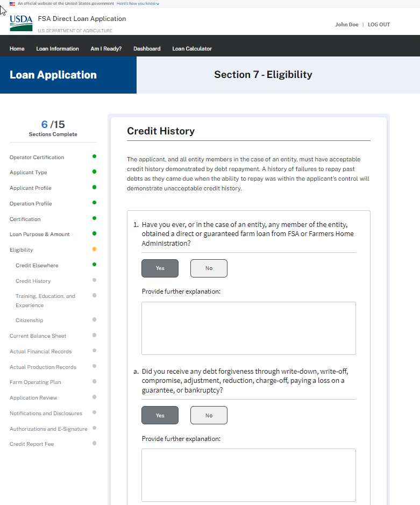Open Loan Information in navigation bar
The width and height of the screenshot is (420, 505).
click(x=58, y=48)
